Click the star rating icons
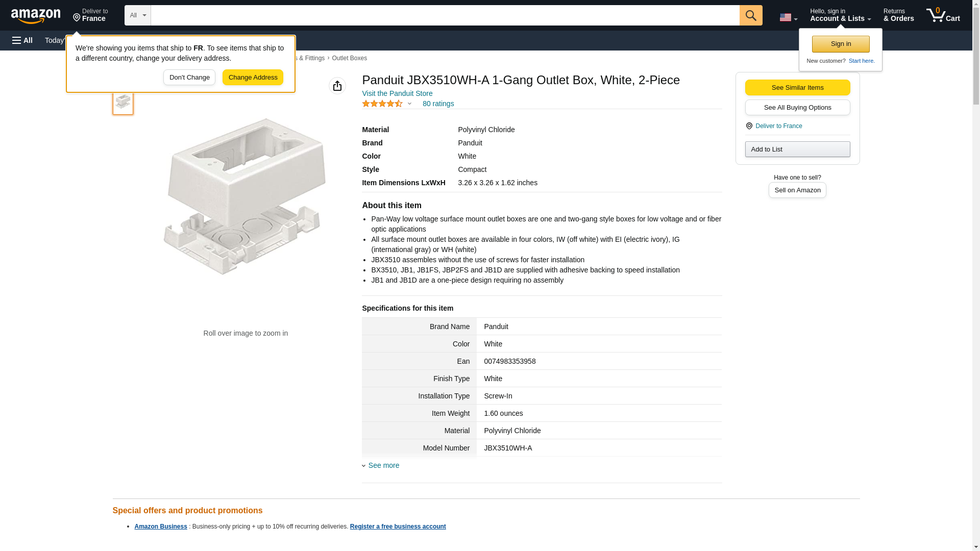The image size is (980, 551). (x=382, y=104)
